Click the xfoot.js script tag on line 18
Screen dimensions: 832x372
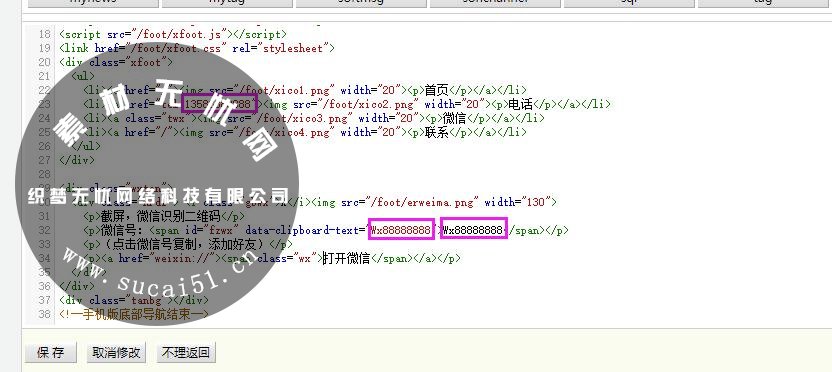pos(173,34)
